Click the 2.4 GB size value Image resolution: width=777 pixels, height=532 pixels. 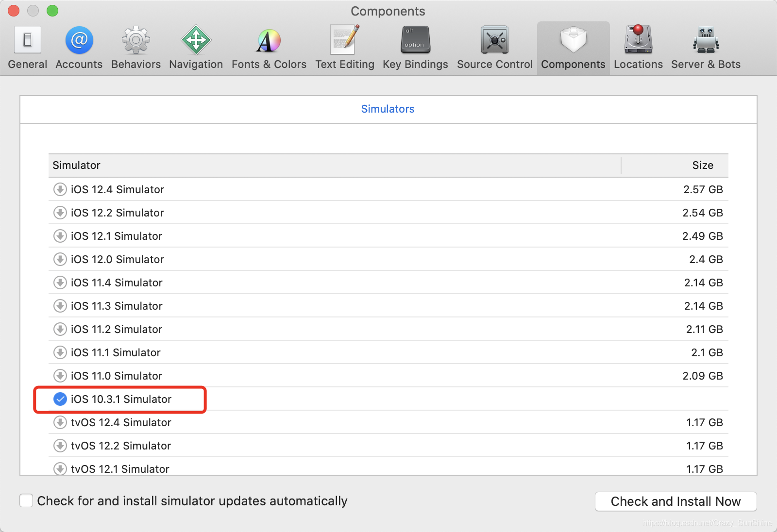[706, 259]
